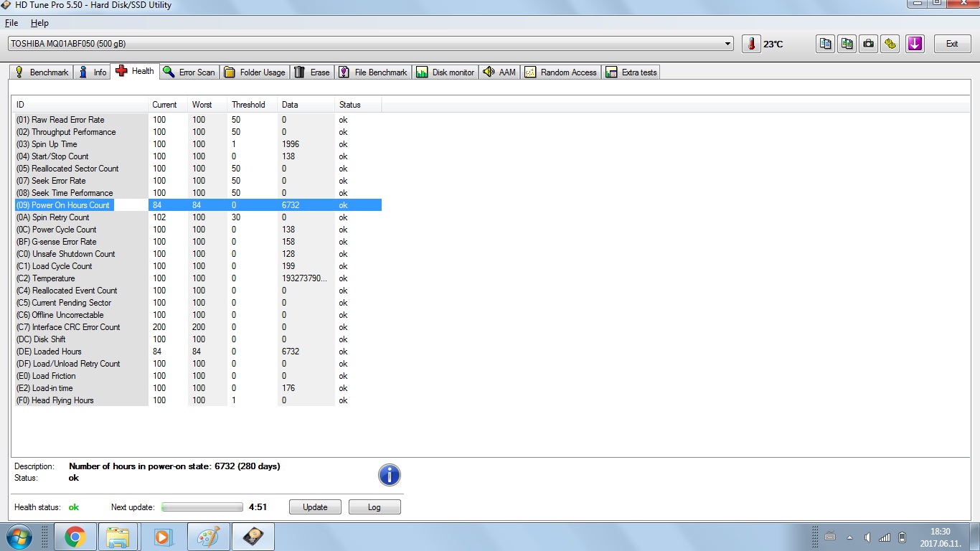Select the (02) Throughput Performance row
Image resolution: width=980 pixels, height=551 pixels.
tap(198, 132)
